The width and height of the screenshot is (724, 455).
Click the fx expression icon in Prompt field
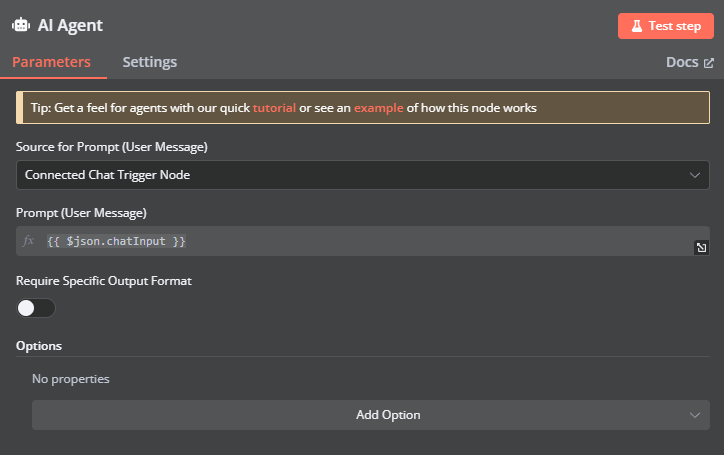pyautogui.click(x=29, y=241)
